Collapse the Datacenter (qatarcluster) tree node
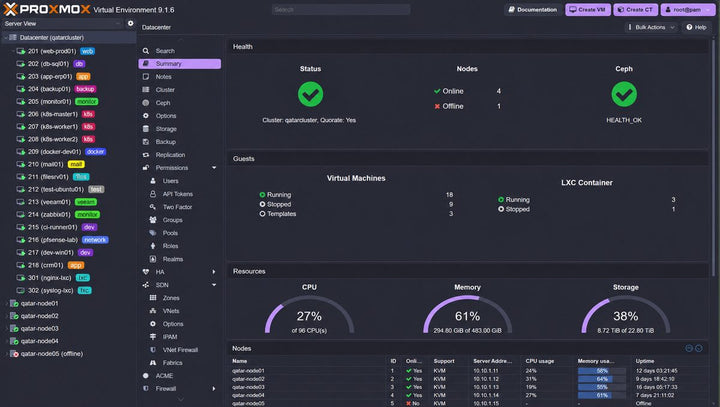 [6, 38]
